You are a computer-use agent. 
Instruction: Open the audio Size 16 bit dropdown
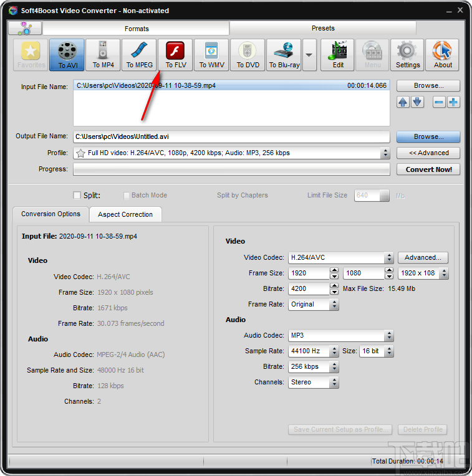389,351
